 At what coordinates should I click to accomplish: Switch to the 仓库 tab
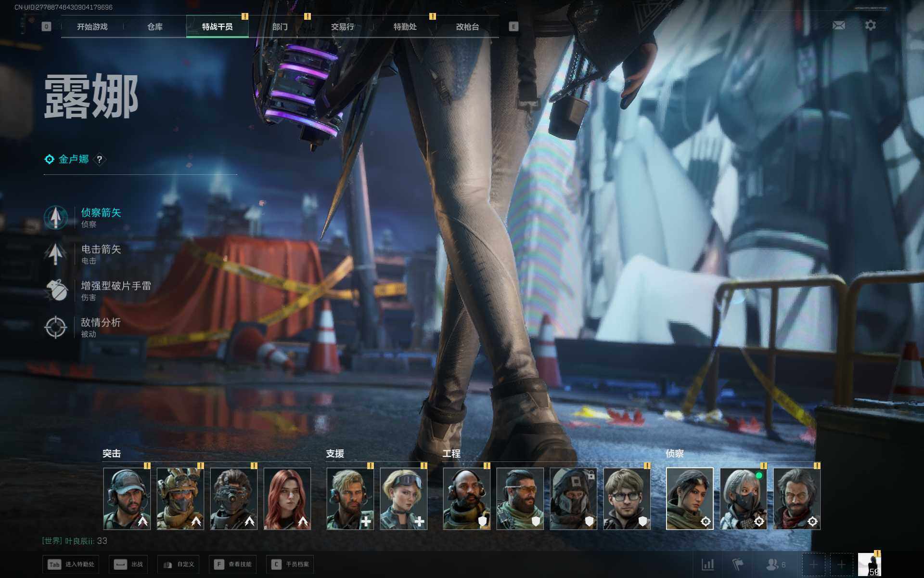coord(154,26)
